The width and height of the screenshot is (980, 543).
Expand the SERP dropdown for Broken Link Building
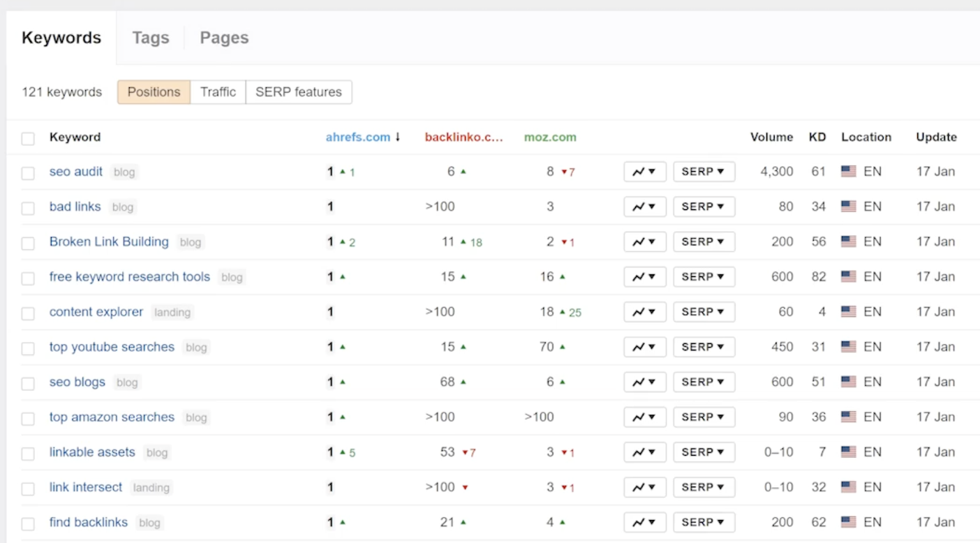(704, 241)
